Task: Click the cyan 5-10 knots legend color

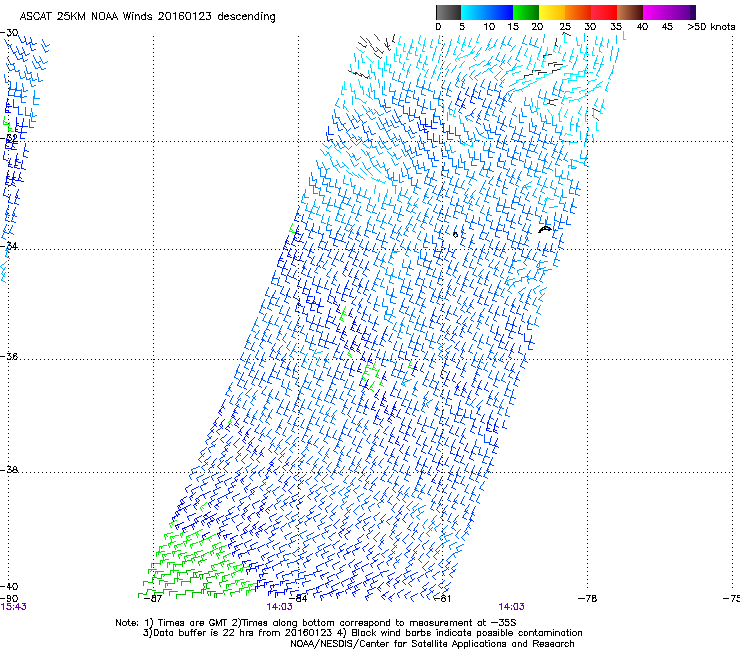Action: tap(474, 12)
